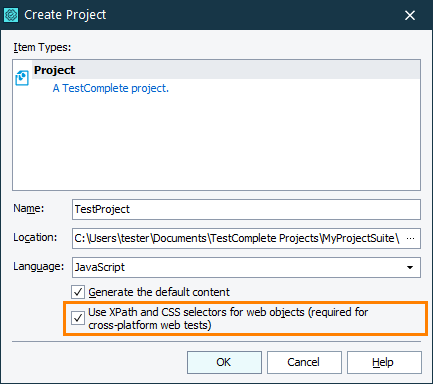The image size is (433, 384).
Task: Toggle Generate the default content checkbox
Action: [78, 292]
